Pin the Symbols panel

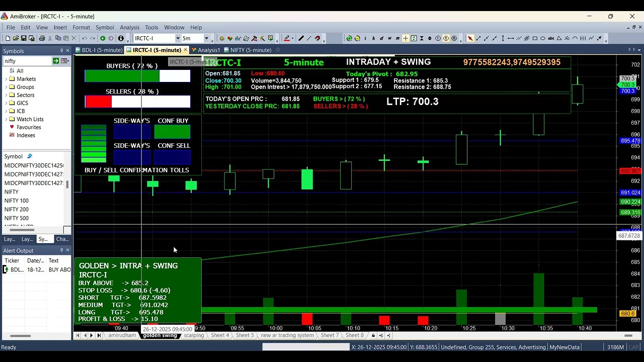click(x=61, y=51)
